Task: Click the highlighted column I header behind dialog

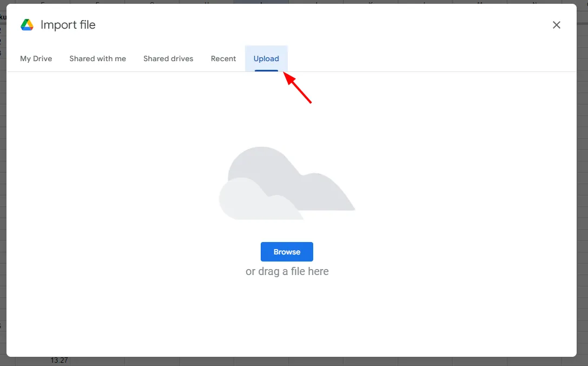Action: tap(261, 2)
